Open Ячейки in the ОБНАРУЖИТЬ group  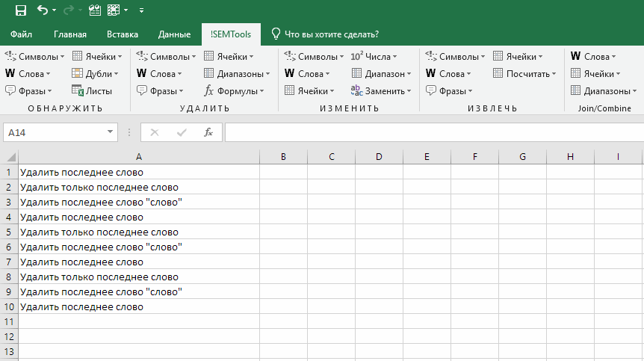97,57
